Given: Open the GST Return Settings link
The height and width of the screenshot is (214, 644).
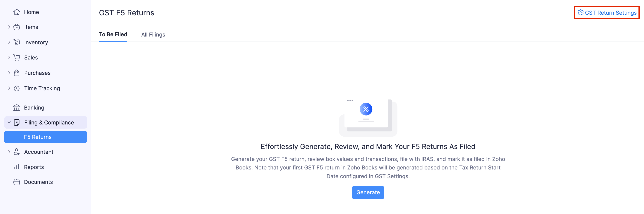Looking at the screenshot, I should pyautogui.click(x=610, y=13).
